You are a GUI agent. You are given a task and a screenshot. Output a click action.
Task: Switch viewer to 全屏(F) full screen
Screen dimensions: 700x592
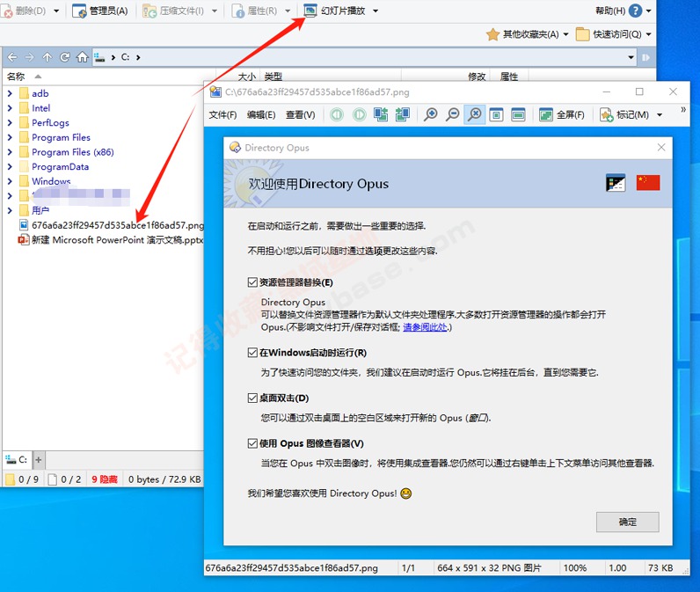click(562, 114)
